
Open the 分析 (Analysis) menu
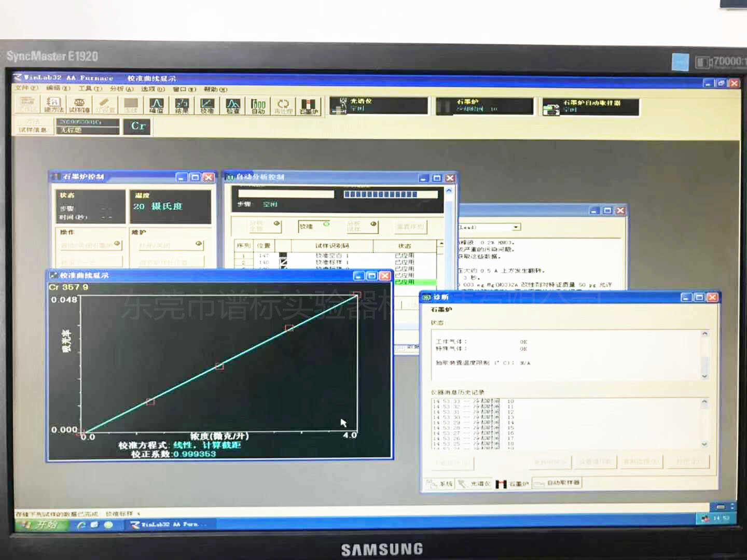click(x=121, y=89)
